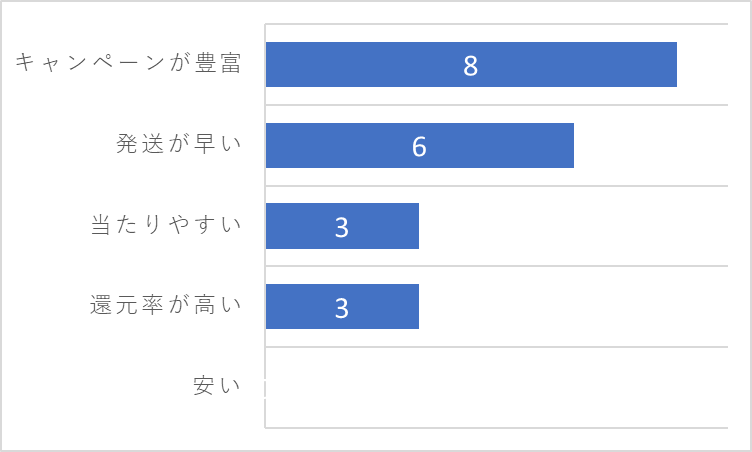Viewport: 752px width, 452px height.
Task: Click the data label 6
Action: coord(419,146)
